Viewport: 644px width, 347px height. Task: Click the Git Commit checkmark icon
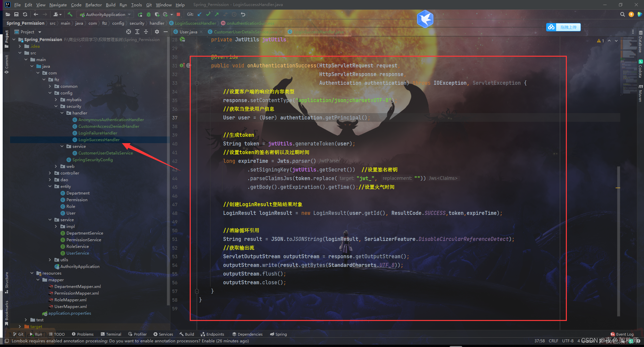tap(208, 14)
